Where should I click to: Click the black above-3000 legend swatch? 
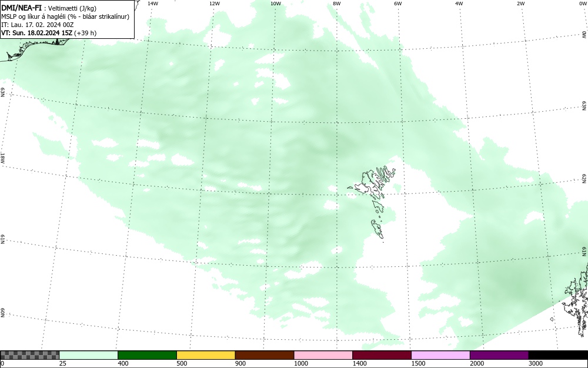click(558, 355)
